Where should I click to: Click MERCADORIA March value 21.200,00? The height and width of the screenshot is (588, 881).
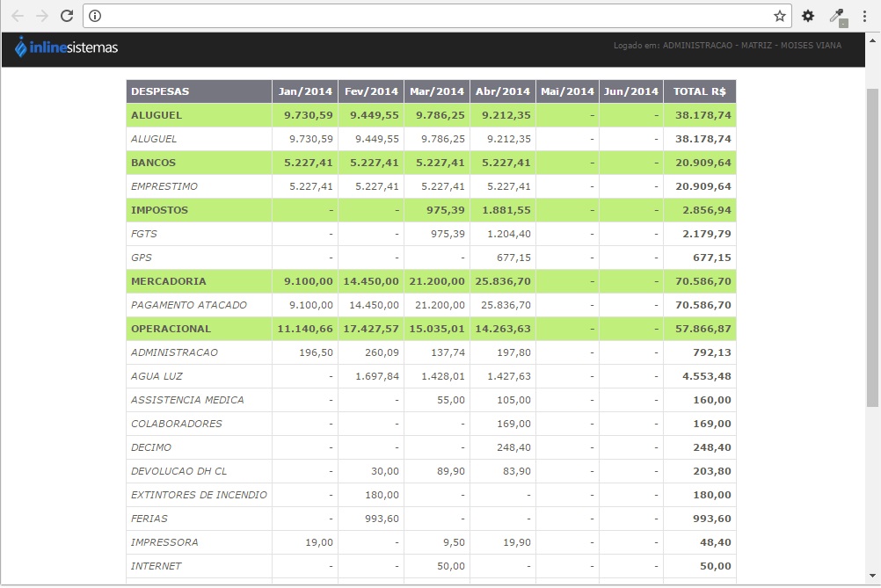[437, 280]
